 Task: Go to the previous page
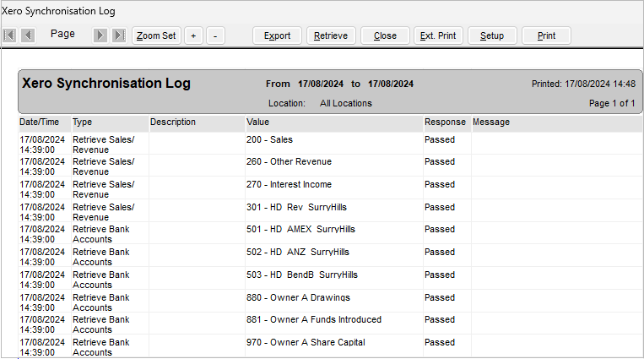[28, 35]
